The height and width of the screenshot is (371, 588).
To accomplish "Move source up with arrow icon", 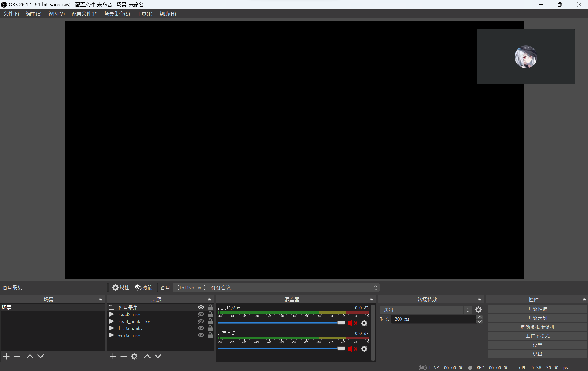I will pyautogui.click(x=147, y=356).
